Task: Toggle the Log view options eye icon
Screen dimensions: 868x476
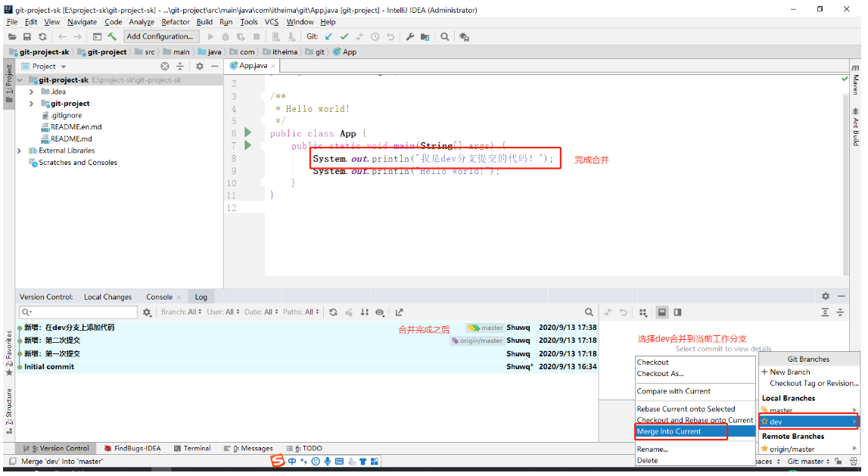Action: click(x=380, y=313)
